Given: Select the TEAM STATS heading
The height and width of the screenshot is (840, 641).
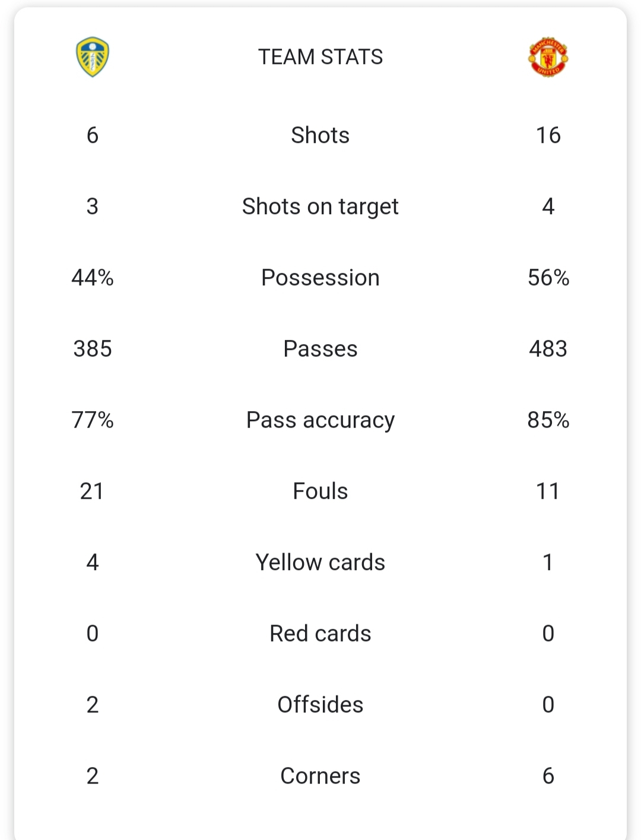Looking at the screenshot, I should (320, 57).
